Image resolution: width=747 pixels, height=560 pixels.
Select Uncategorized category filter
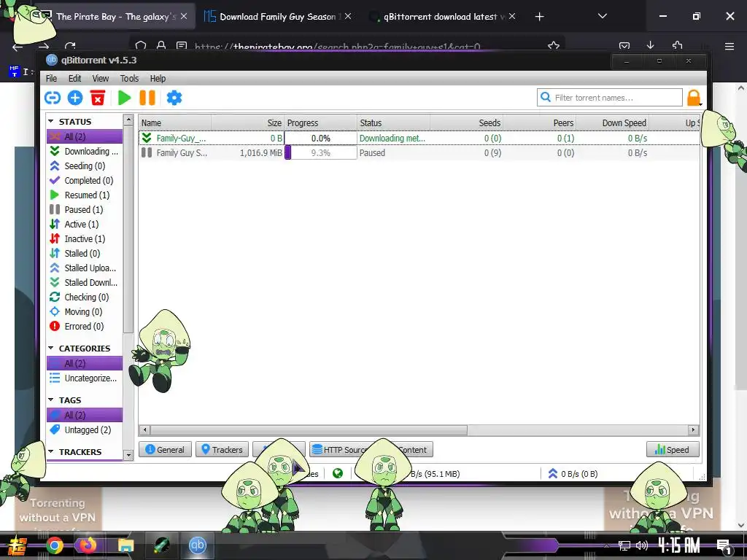coord(85,378)
